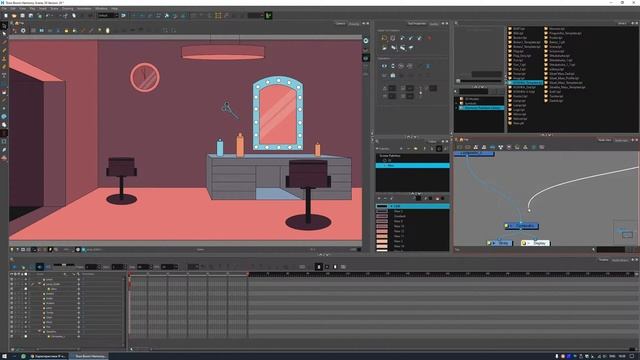Select the highlighted template file in Library list
Screen dimensions: 640x360
[525, 82]
